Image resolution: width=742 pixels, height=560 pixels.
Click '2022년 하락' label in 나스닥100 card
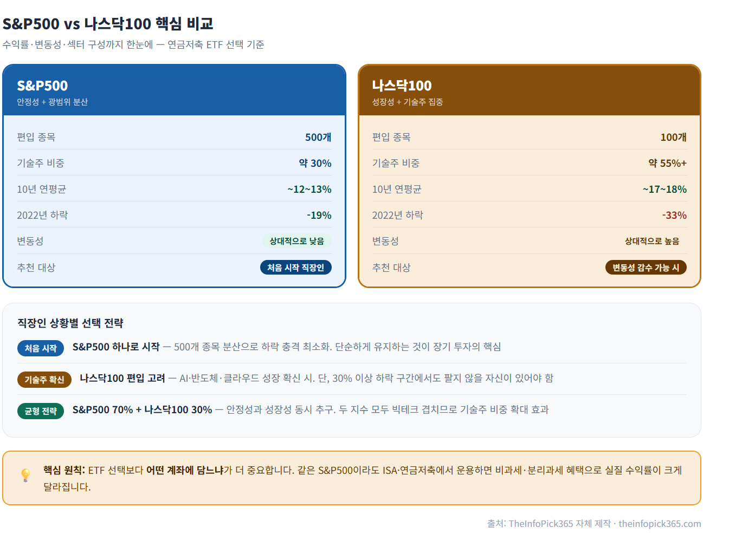point(397,215)
